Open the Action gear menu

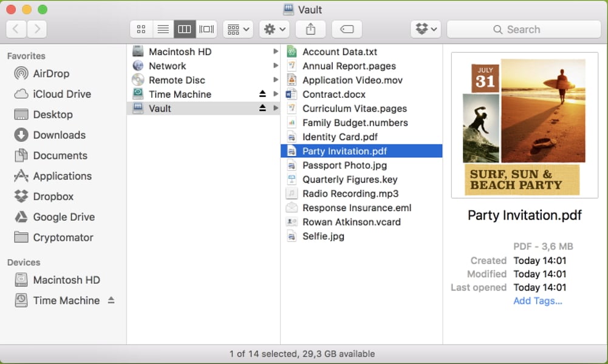274,29
